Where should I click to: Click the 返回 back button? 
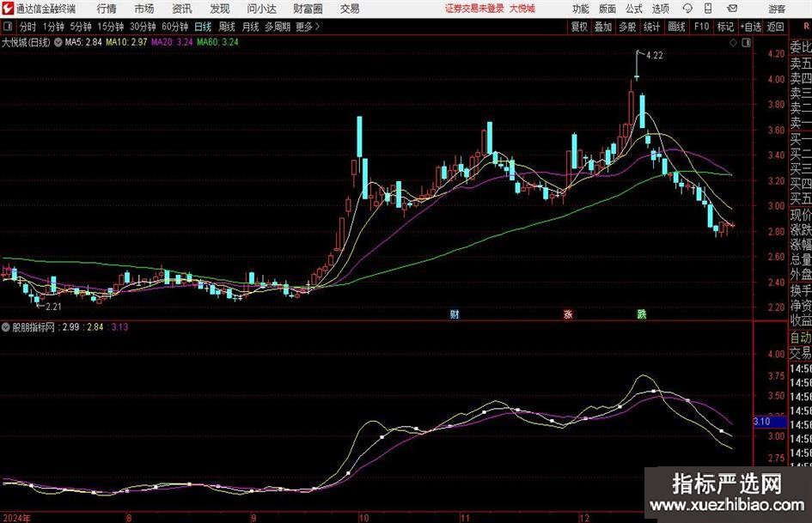(775, 27)
